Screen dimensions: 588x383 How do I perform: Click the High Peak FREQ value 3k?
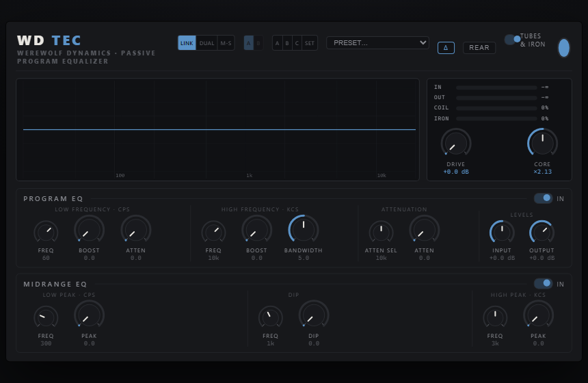(495, 343)
